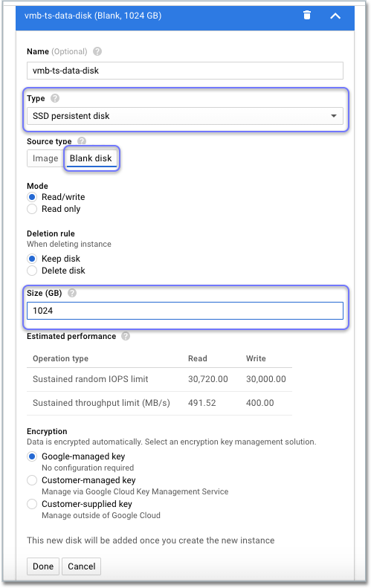The image size is (371, 588).
Task: Click Sustained throughput limit (MB/s) row label
Action: coord(101,403)
